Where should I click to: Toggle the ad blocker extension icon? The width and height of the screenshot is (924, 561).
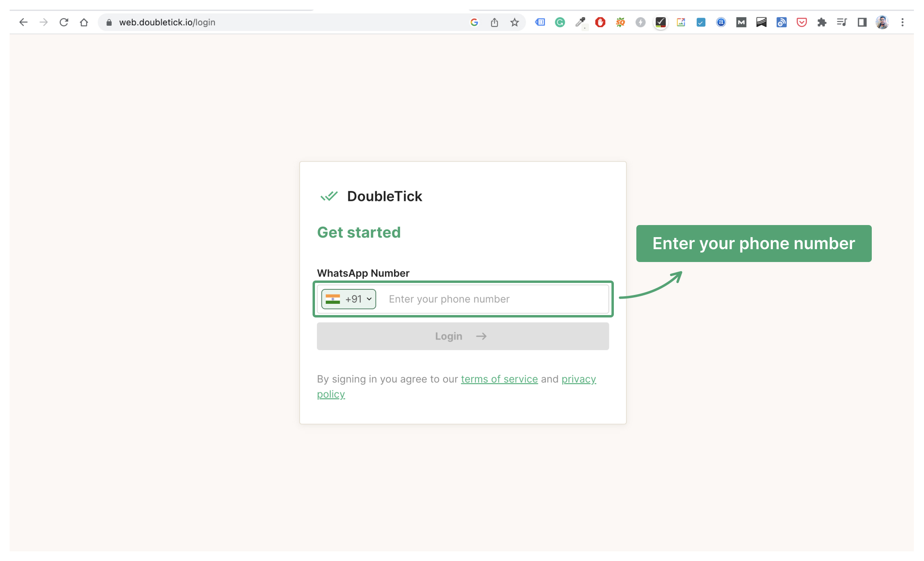tap(600, 22)
